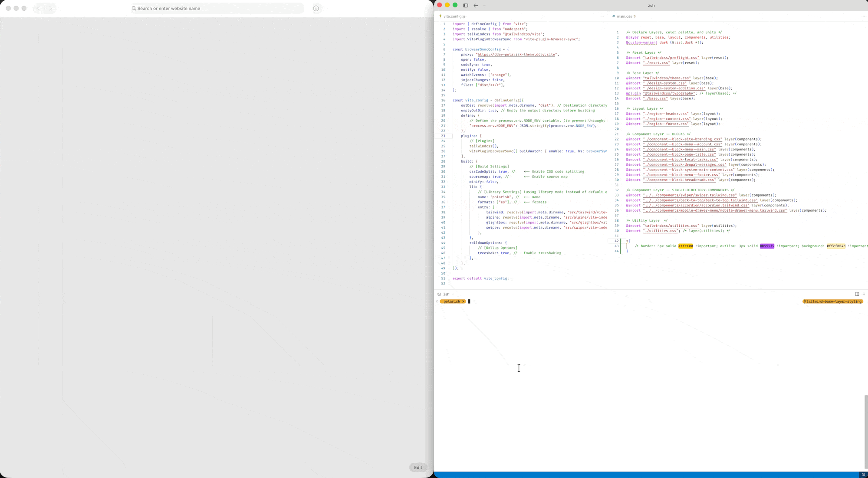This screenshot has width=868, height=478.
Task: Click the editor vertical scrollbar thumb
Action: pos(866,432)
